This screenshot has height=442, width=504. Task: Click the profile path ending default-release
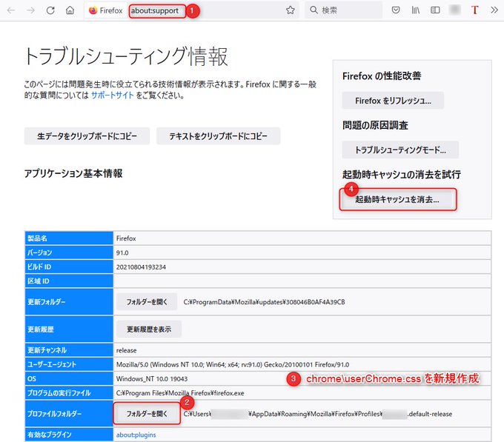pyautogui.click(x=318, y=414)
